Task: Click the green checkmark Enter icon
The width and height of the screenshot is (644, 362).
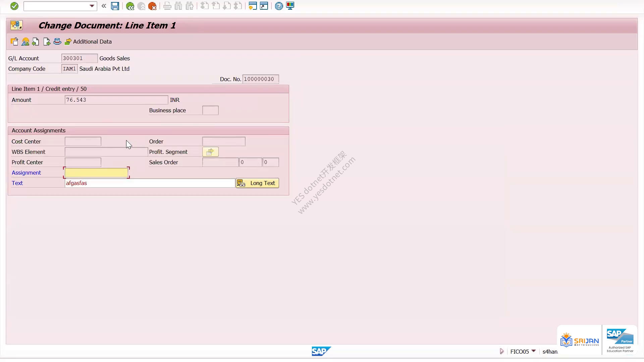Action: point(14,6)
